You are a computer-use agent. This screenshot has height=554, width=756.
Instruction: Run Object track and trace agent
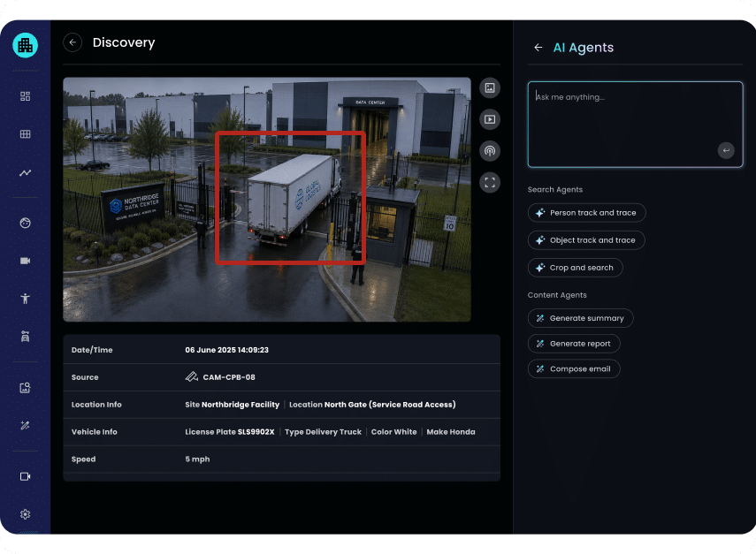coord(586,240)
